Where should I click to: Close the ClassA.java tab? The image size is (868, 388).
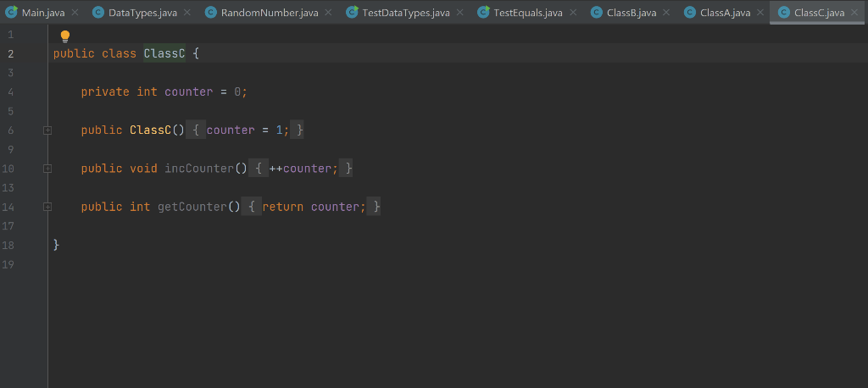click(760, 12)
